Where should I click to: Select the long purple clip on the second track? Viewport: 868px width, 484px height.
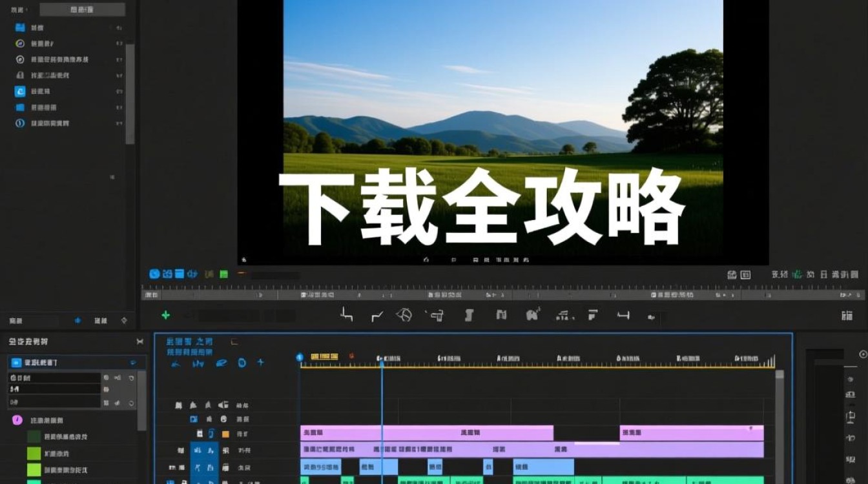tap(532, 449)
